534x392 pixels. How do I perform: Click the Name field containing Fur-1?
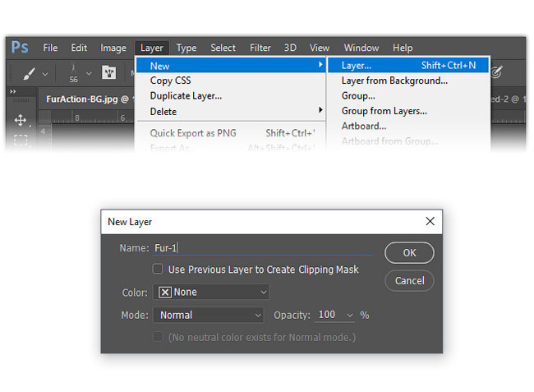pyautogui.click(x=262, y=248)
